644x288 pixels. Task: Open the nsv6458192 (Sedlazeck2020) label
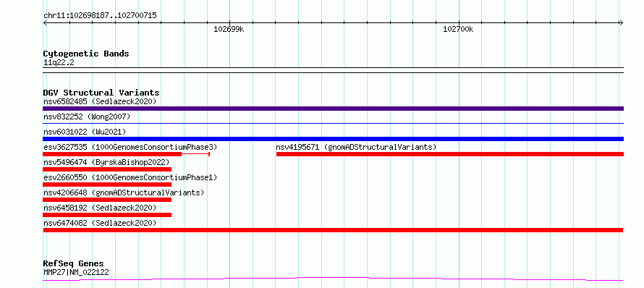[100, 208]
